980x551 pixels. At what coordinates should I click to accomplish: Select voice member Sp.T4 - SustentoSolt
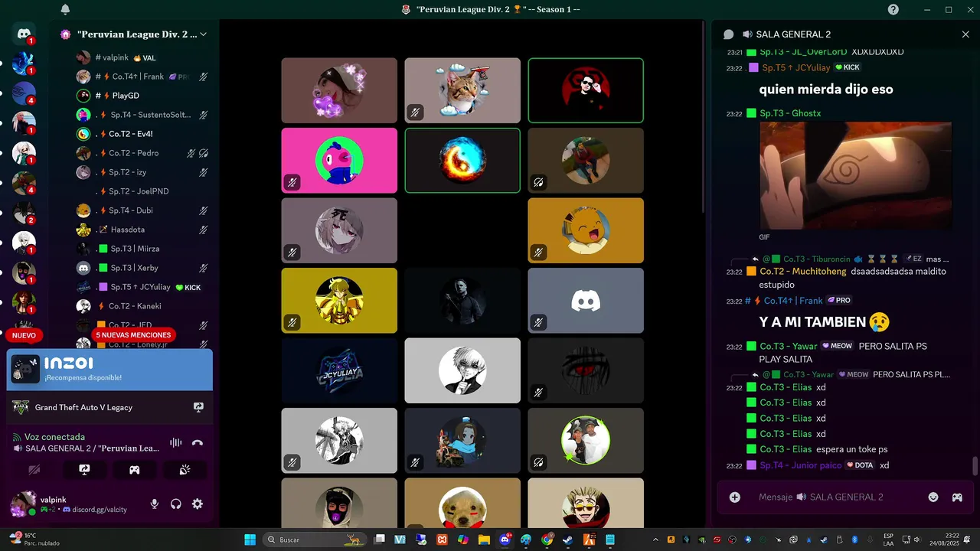[142, 115]
